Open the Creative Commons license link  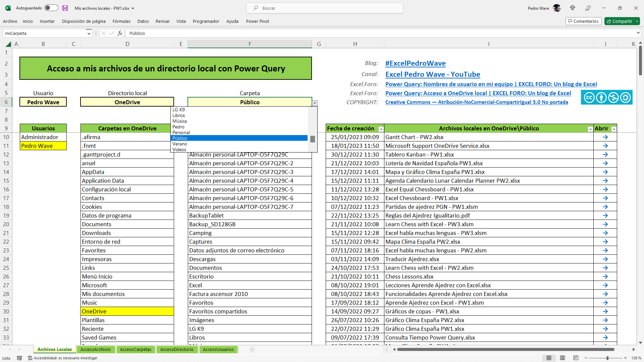point(477,102)
